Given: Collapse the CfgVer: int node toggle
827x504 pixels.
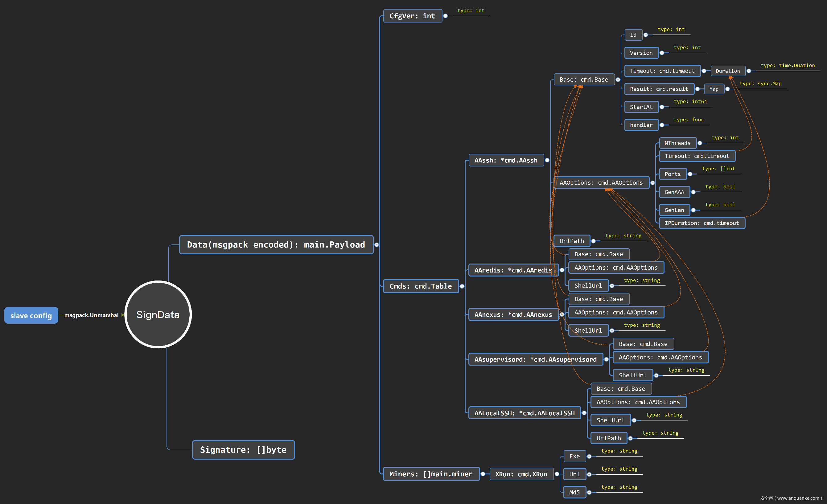Looking at the screenshot, I should tap(445, 16).
